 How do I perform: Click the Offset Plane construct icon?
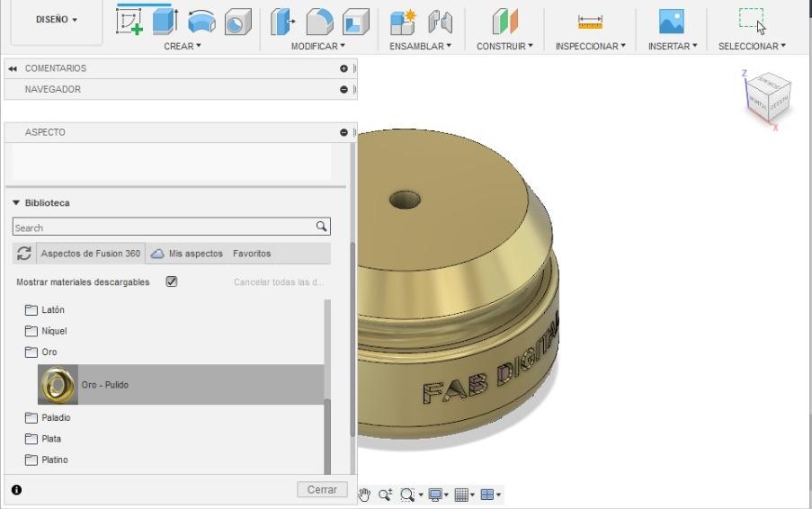coord(504,22)
